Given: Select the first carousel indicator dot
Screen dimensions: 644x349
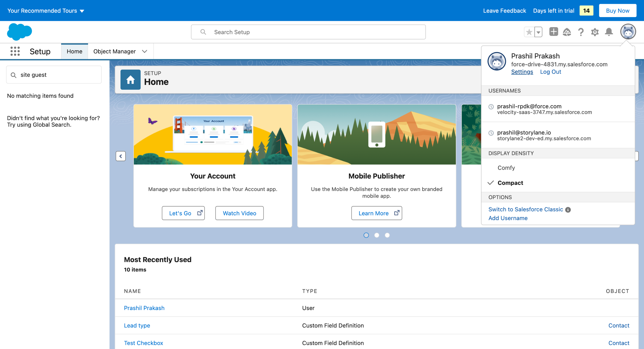Looking at the screenshot, I should (x=366, y=235).
